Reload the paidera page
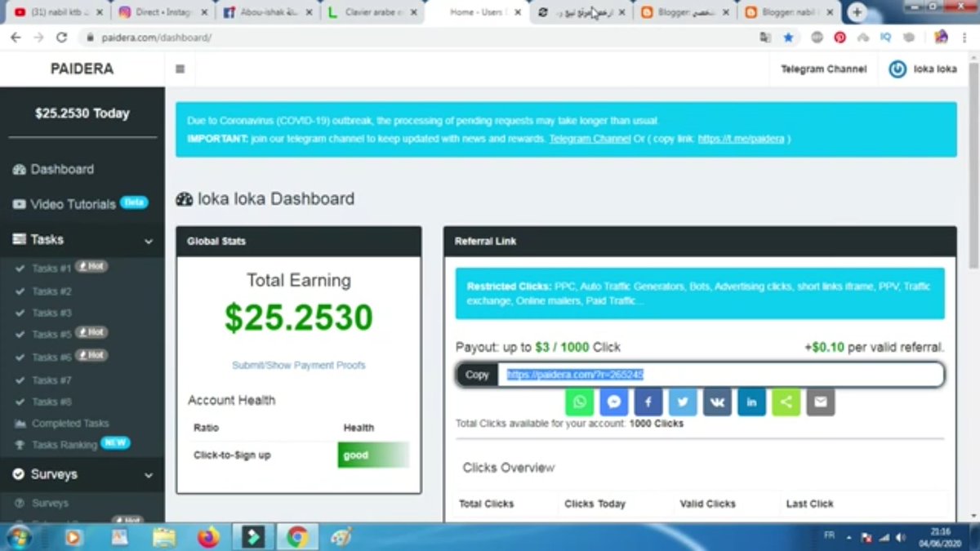 [61, 38]
